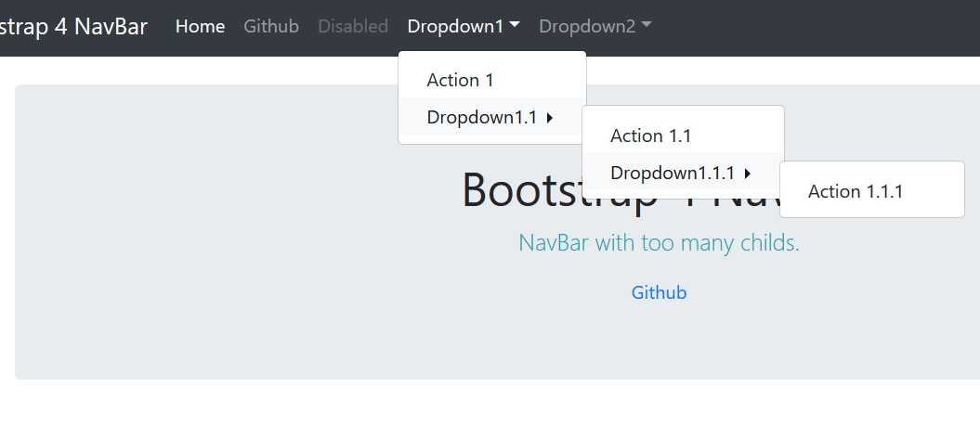Image resolution: width=980 pixels, height=426 pixels.
Task: Click the NavBar brand title in header
Action: [74, 26]
